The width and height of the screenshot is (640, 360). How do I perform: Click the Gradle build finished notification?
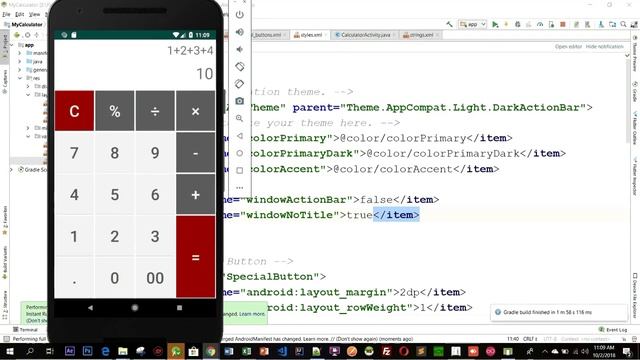559,312
